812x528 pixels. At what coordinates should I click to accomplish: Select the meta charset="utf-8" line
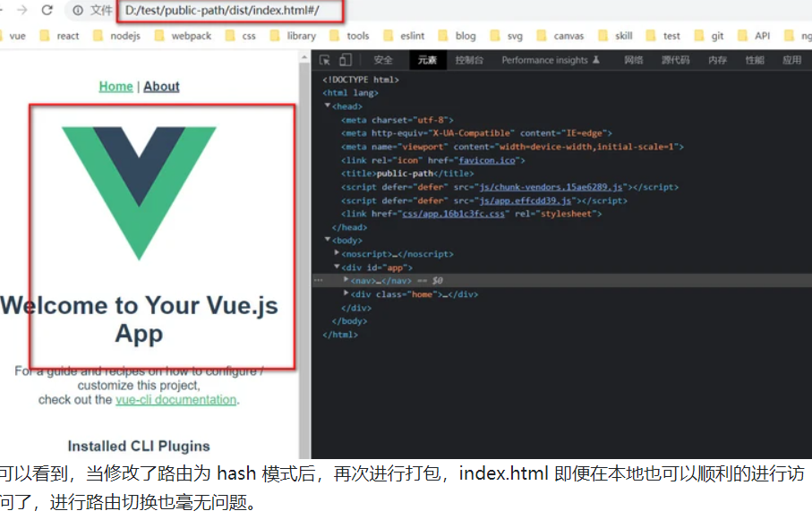[x=397, y=120]
